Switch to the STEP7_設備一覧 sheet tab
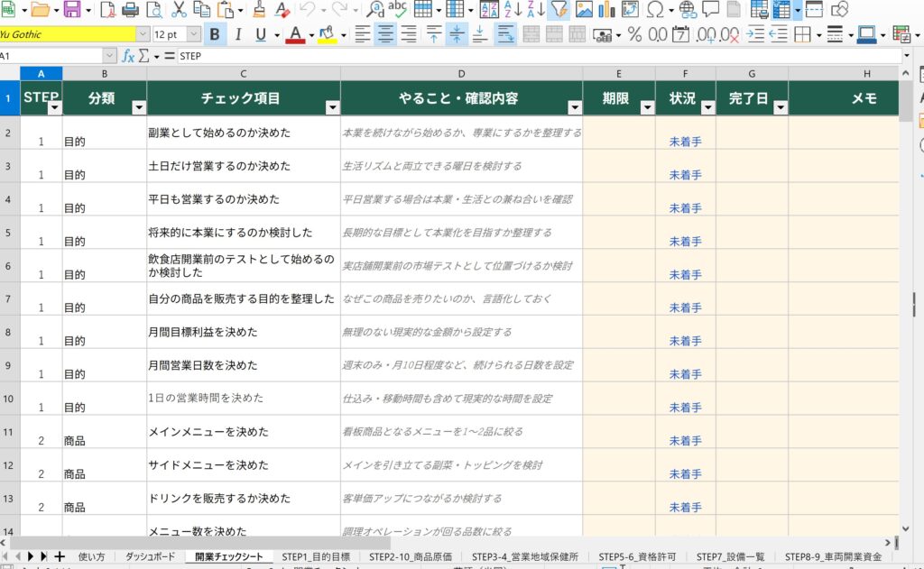The height and width of the screenshot is (569, 924). tap(730, 556)
